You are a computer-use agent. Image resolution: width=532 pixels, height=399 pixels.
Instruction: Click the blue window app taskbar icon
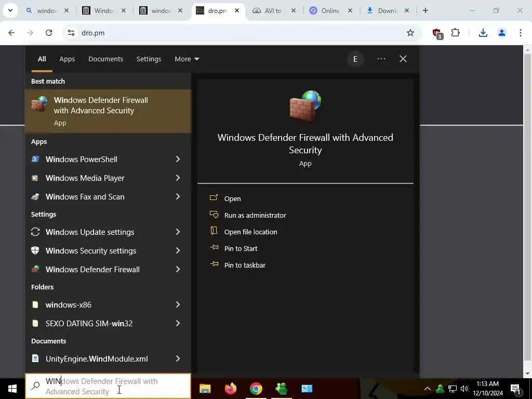[x=307, y=389]
